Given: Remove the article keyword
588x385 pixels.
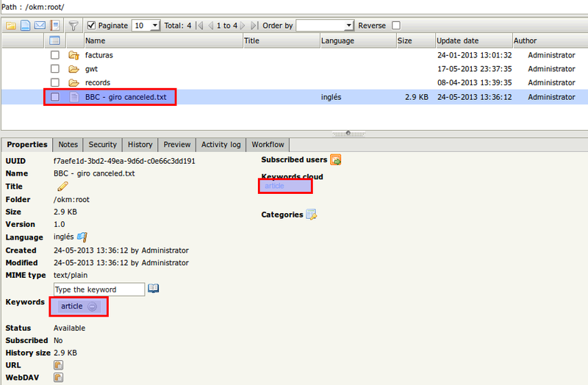Looking at the screenshot, I should (x=93, y=306).
